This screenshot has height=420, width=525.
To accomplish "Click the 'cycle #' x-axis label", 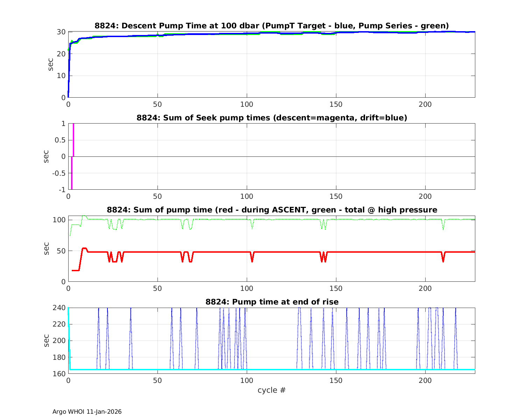I will 272,390.
